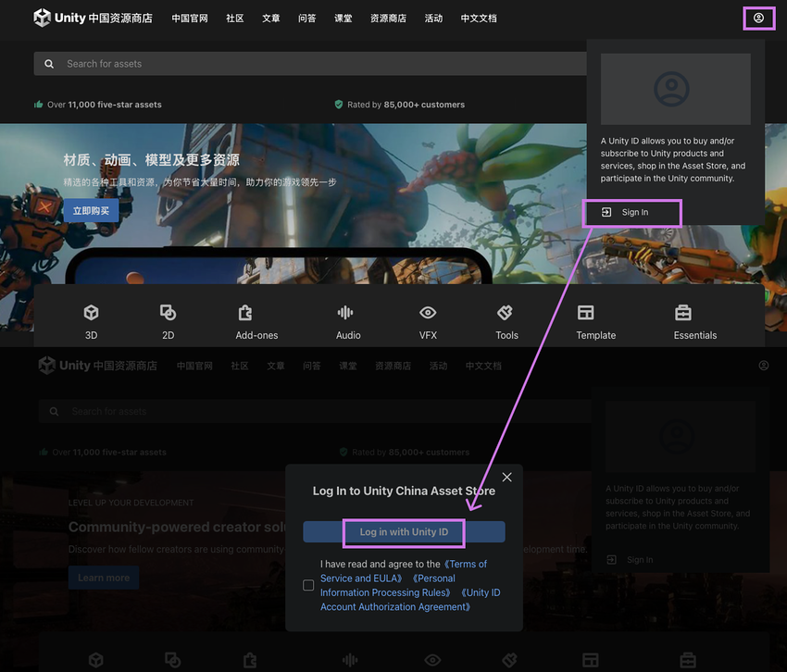Click the Unity logo in the bright top header
This screenshot has height=672, width=787.
(43, 18)
